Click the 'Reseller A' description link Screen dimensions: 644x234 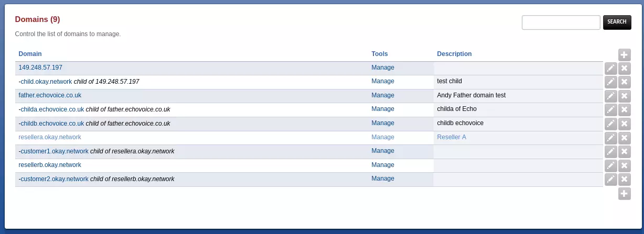(x=452, y=137)
